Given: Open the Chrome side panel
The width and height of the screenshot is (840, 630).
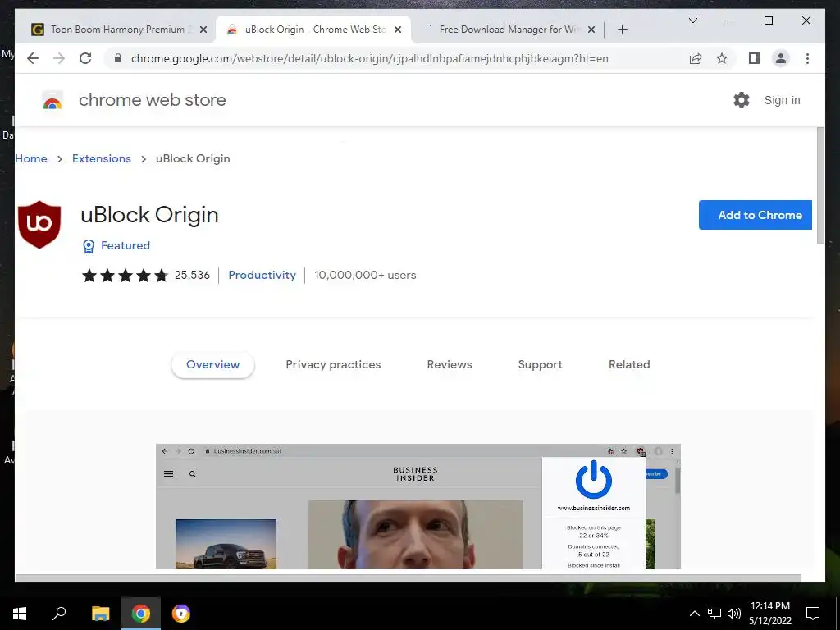Looking at the screenshot, I should [755, 58].
